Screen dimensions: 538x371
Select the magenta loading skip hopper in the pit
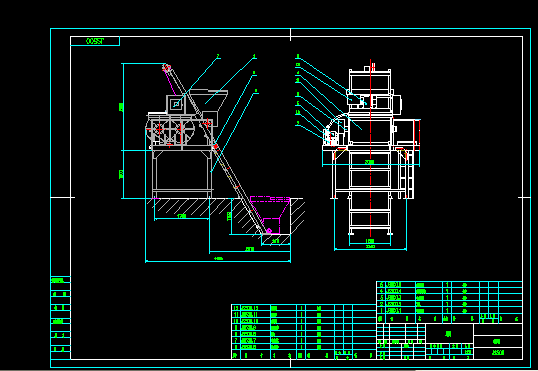tap(270, 215)
